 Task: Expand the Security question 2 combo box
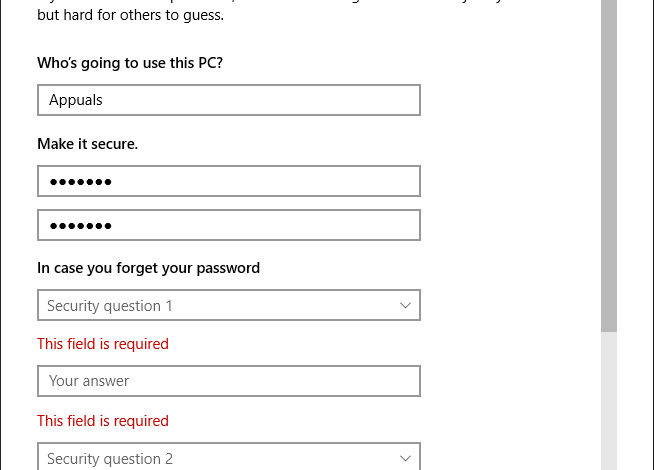tap(228, 458)
